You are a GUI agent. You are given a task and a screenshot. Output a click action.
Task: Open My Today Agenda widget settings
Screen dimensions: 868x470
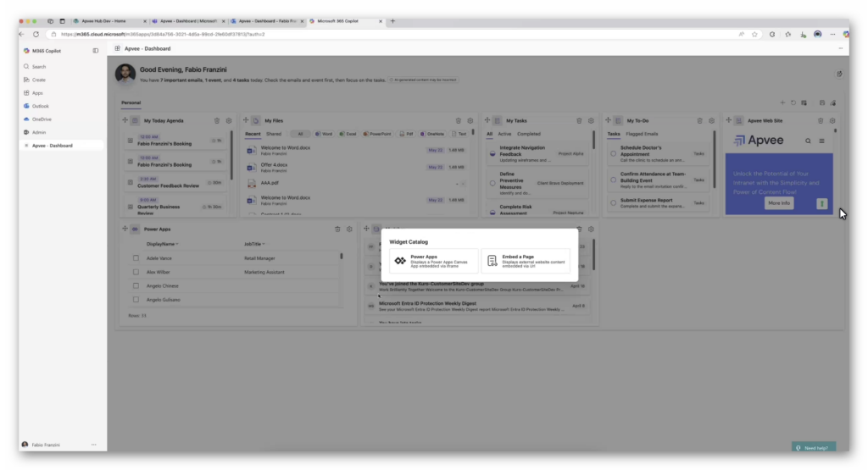[229, 120]
